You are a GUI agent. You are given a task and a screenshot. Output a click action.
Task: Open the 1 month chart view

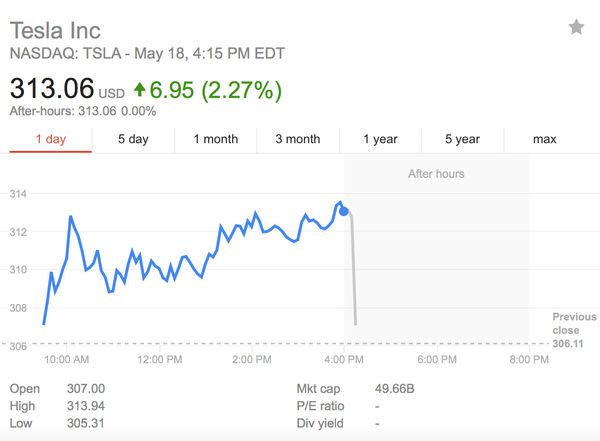coord(215,140)
